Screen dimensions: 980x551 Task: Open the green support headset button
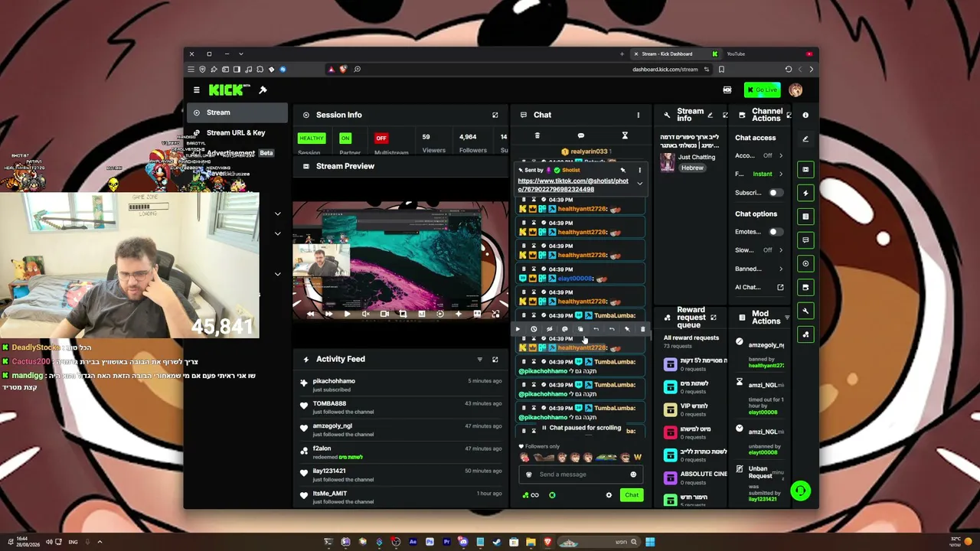(x=800, y=491)
